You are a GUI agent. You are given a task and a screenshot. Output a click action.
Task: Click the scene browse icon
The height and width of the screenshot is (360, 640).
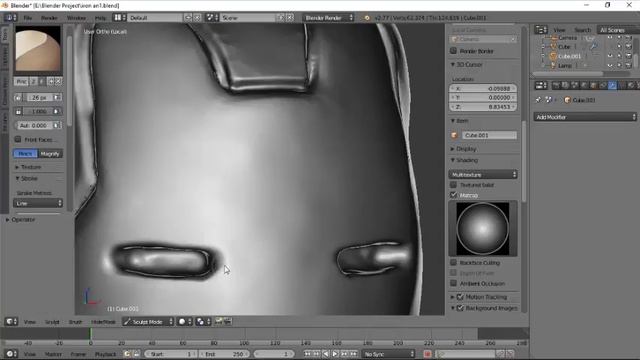coord(212,18)
